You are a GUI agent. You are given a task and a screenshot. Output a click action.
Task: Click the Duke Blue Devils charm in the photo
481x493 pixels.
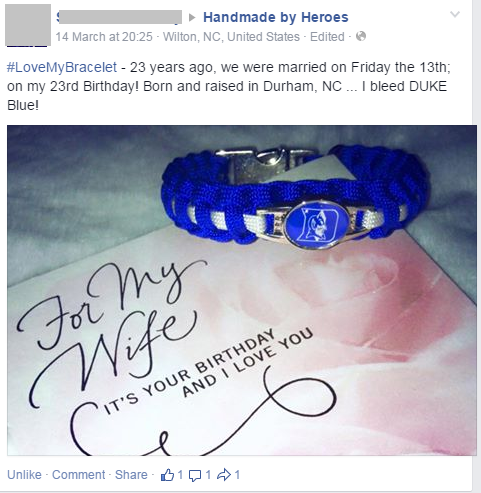click(317, 223)
